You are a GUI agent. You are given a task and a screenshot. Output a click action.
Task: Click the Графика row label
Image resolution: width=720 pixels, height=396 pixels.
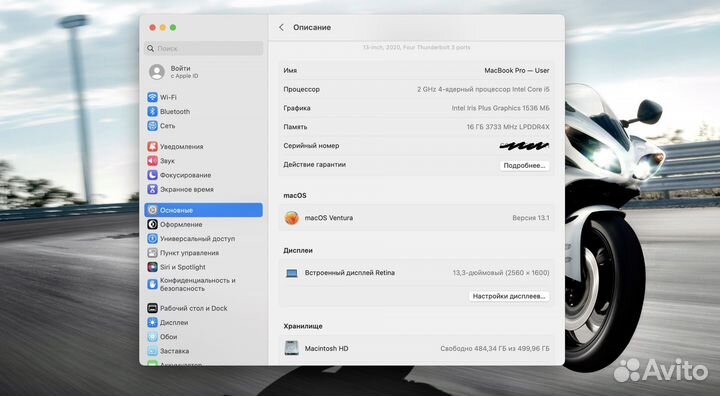(x=297, y=108)
